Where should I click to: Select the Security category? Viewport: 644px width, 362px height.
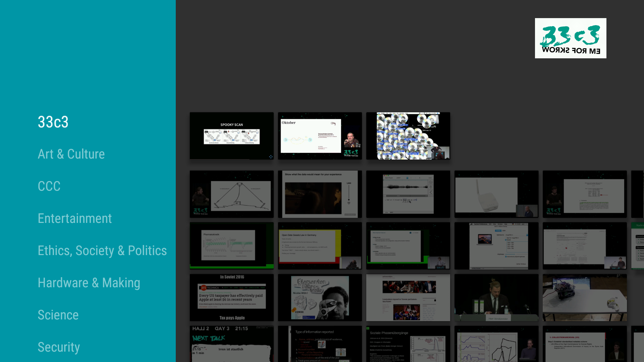click(x=59, y=347)
